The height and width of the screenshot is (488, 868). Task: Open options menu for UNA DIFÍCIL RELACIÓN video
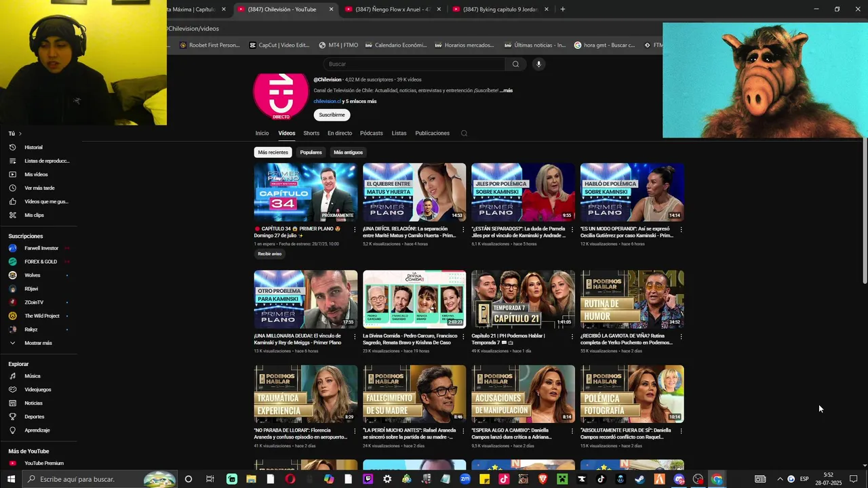[463, 229]
